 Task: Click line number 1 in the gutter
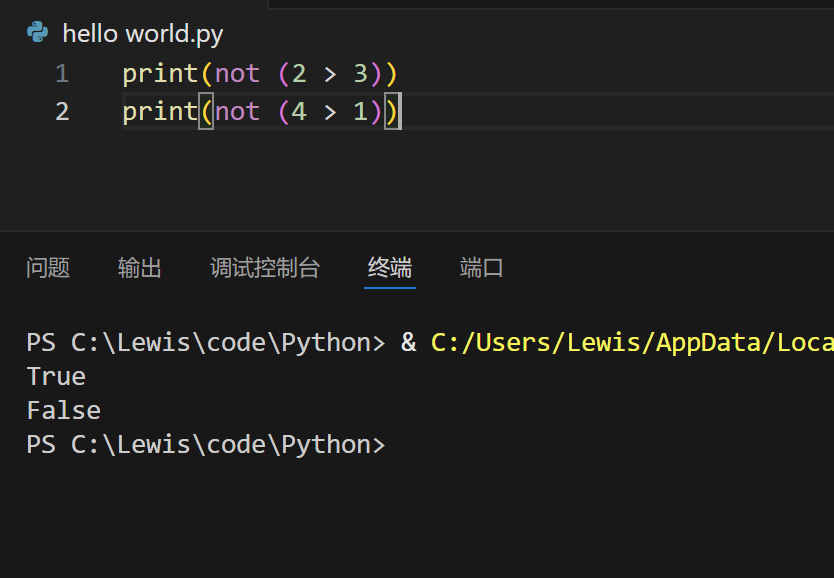point(62,74)
